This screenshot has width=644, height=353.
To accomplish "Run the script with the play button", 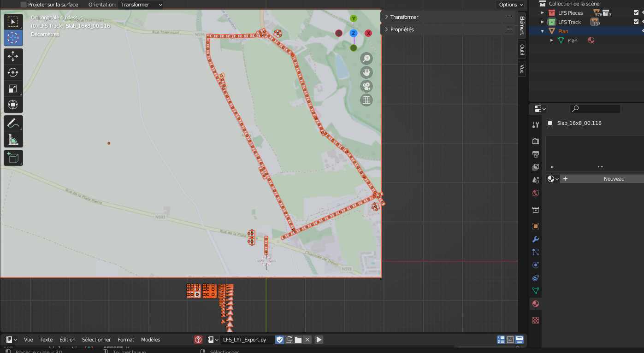I will [319, 340].
